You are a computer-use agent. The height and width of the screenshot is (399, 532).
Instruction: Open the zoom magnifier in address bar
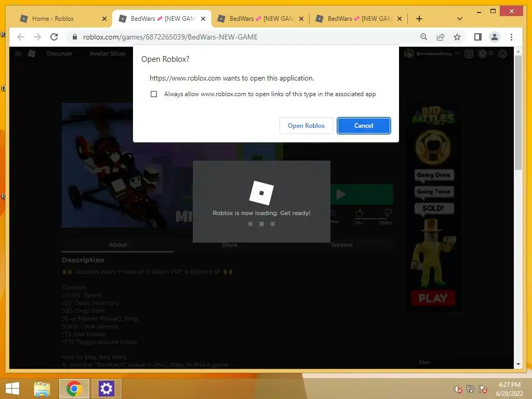[x=424, y=37]
